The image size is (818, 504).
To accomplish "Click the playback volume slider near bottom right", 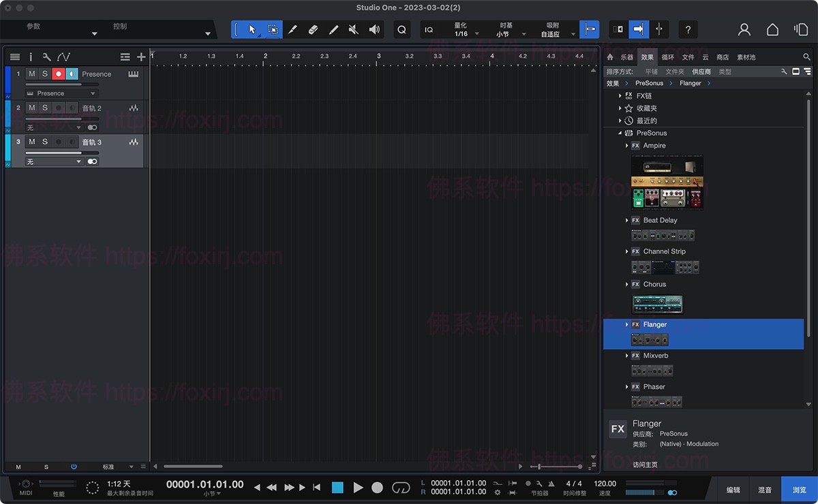I will click(x=641, y=492).
